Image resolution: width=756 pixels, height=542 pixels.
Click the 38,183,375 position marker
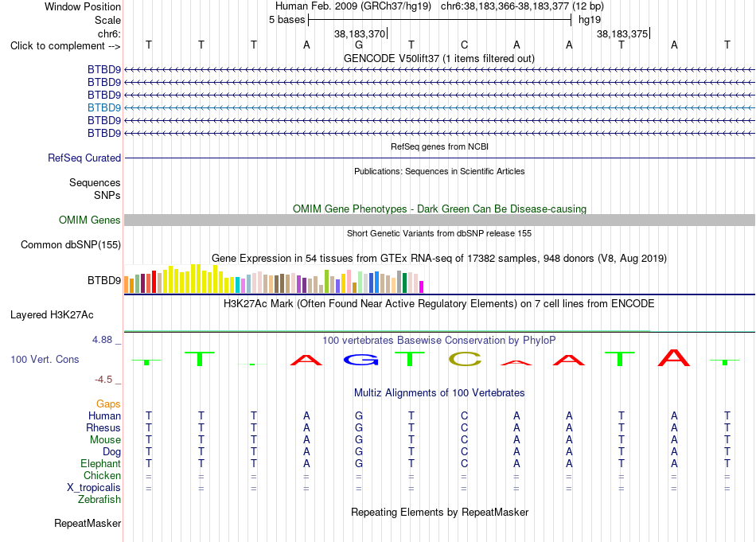622,33
